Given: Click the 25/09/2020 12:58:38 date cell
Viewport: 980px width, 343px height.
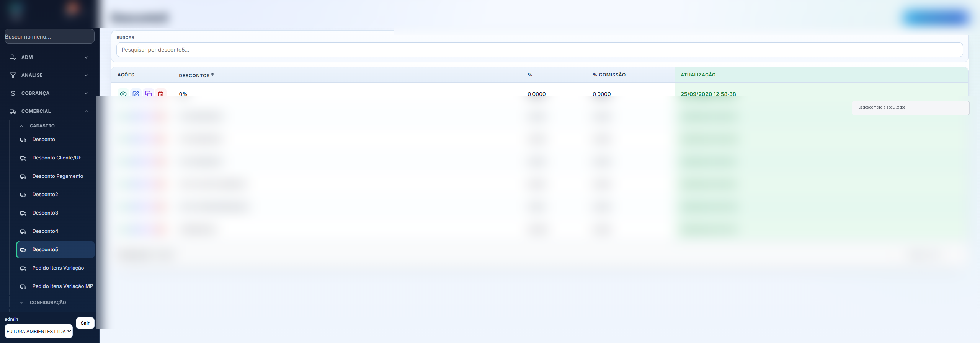Looking at the screenshot, I should (x=708, y=94).
